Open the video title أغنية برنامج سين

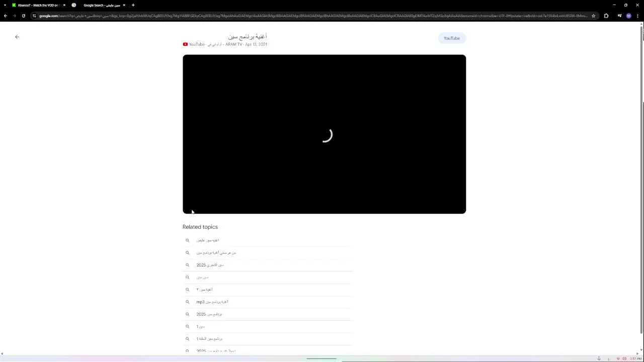point(248,36)
